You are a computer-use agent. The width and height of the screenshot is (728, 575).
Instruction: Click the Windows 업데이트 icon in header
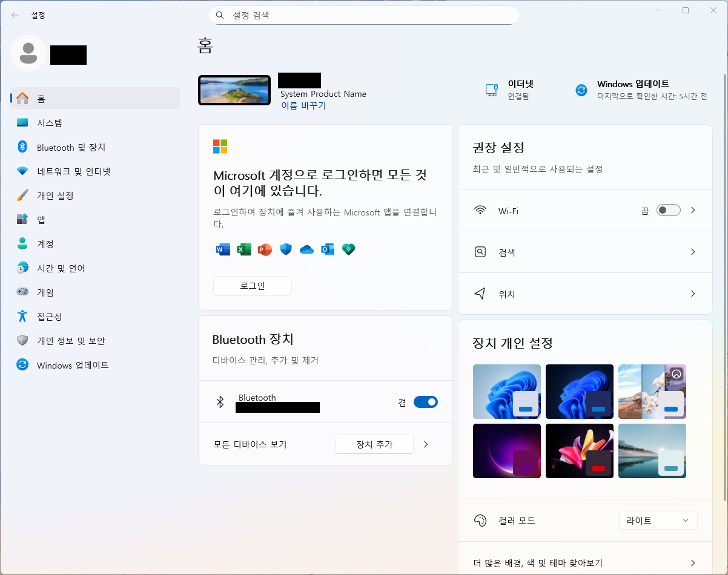pyautogui.click(x=581, y=90)
